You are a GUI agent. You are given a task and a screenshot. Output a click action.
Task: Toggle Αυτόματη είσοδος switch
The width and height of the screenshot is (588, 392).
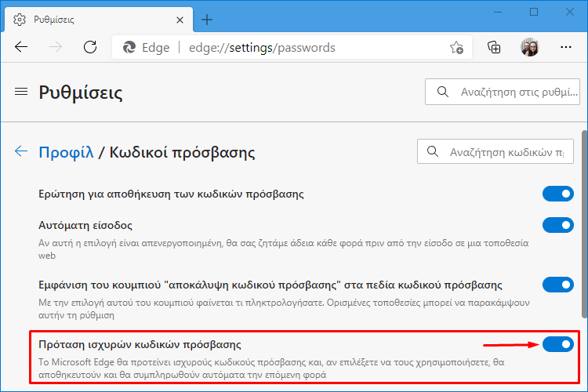pyautogui.click(x=557, y=225)
